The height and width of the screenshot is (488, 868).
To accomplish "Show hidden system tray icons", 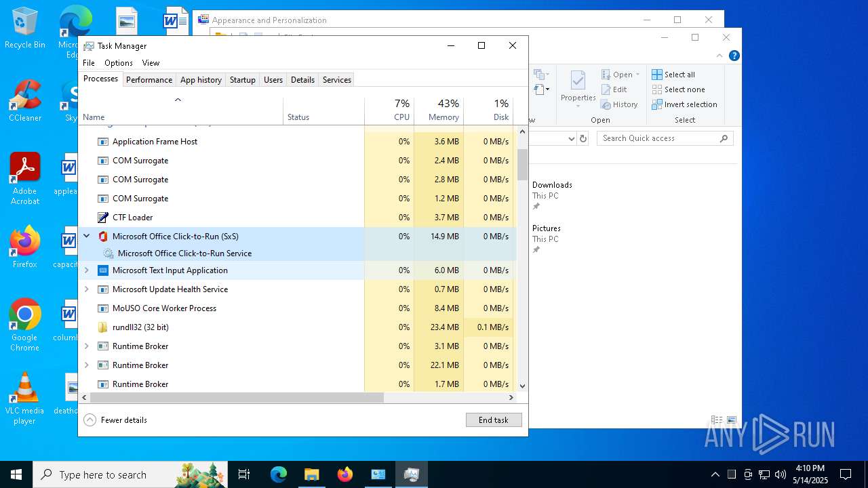I will click(x=715, y=474).
